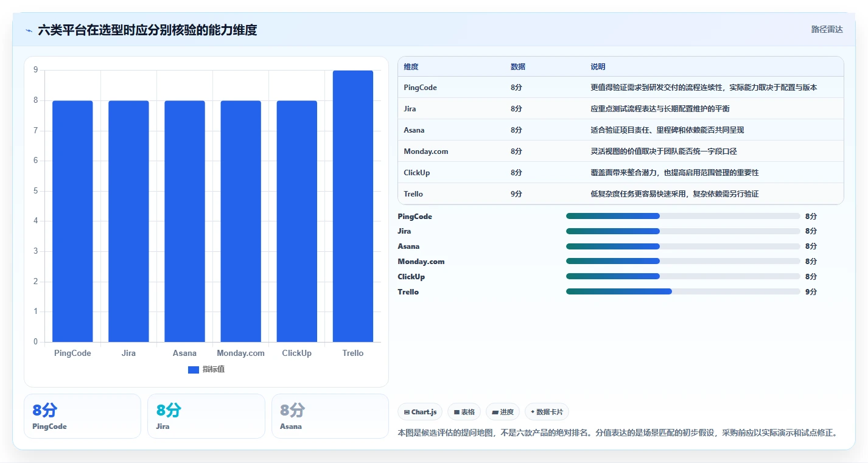
Task: Click 9分 value beside Trello progress bar
Action: [811, 292]
